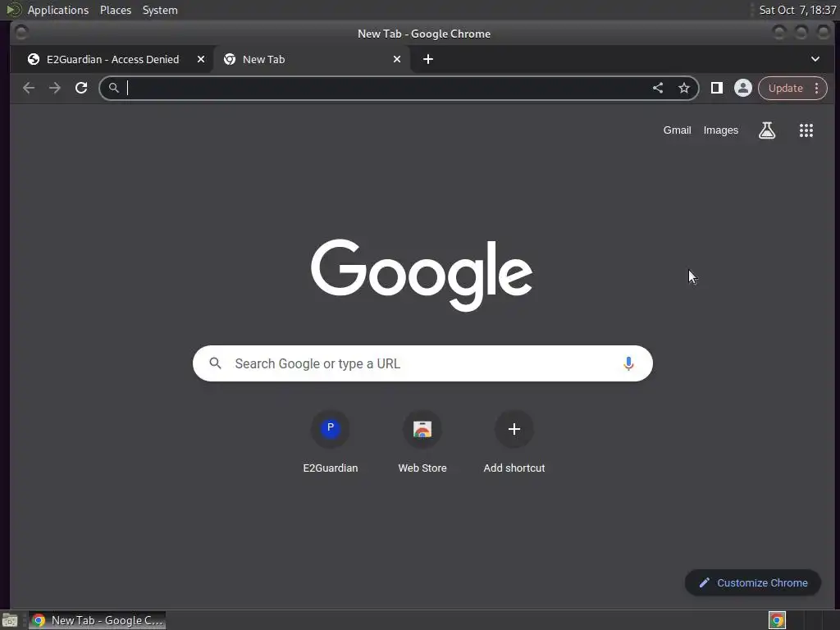Click the Update button
This screenshot has width=840, height=630.
785,88
